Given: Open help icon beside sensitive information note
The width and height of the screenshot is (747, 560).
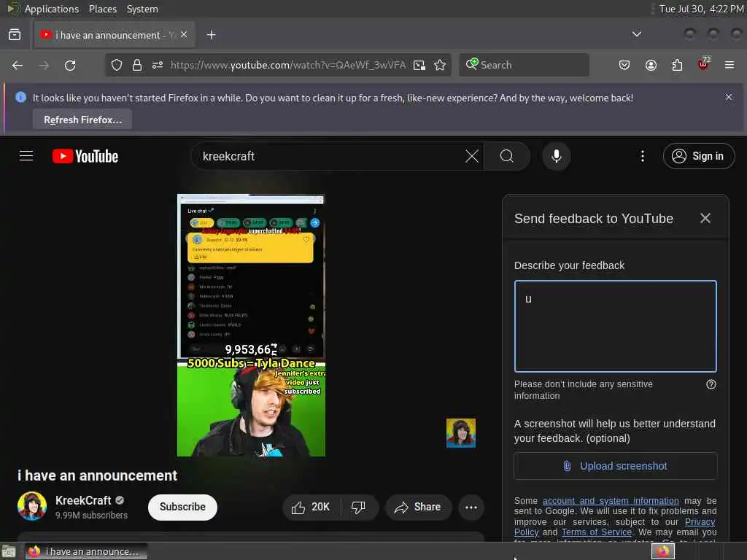Looking at the screenshot, I should (711, 384).
